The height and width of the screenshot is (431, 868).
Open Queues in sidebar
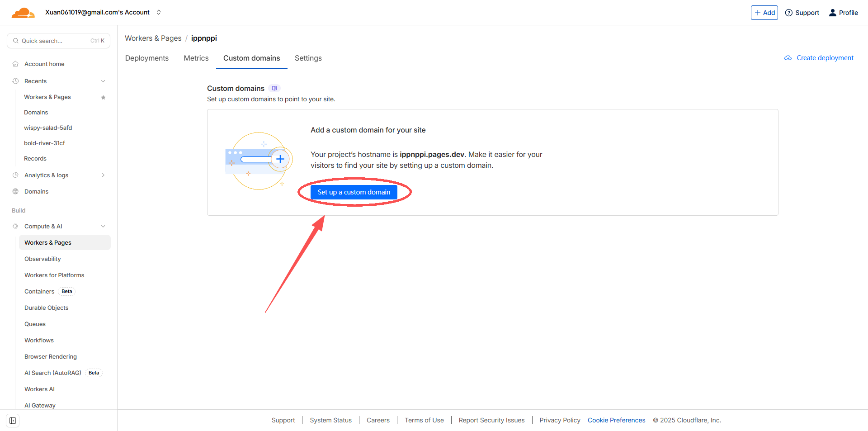(x=35, y=324)
